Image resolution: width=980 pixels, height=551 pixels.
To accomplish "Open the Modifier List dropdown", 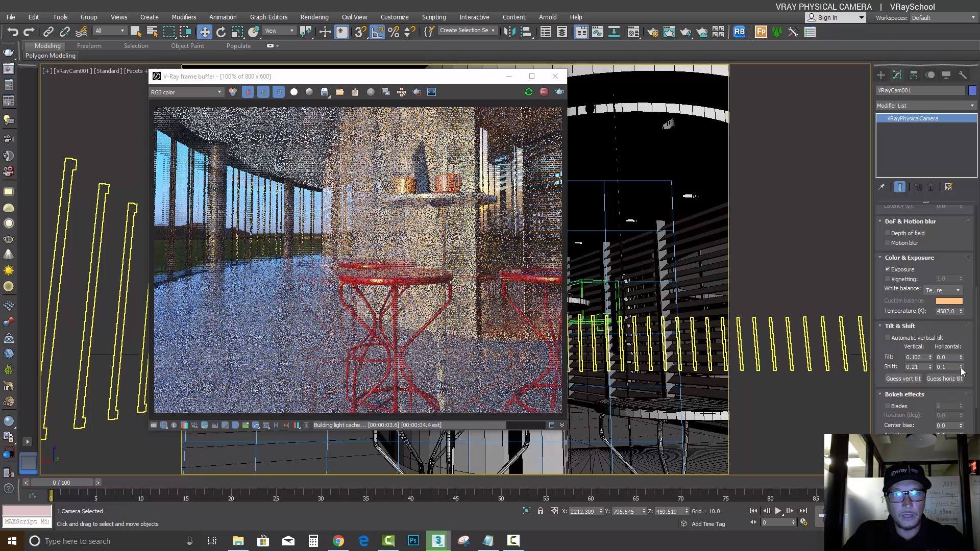I will [925, 106].
